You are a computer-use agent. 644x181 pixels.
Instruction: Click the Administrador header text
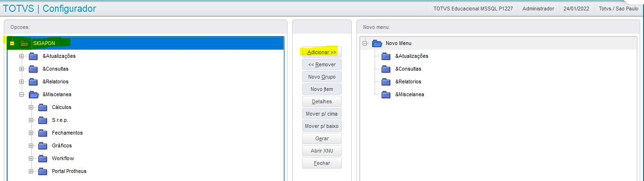point(538,9)
